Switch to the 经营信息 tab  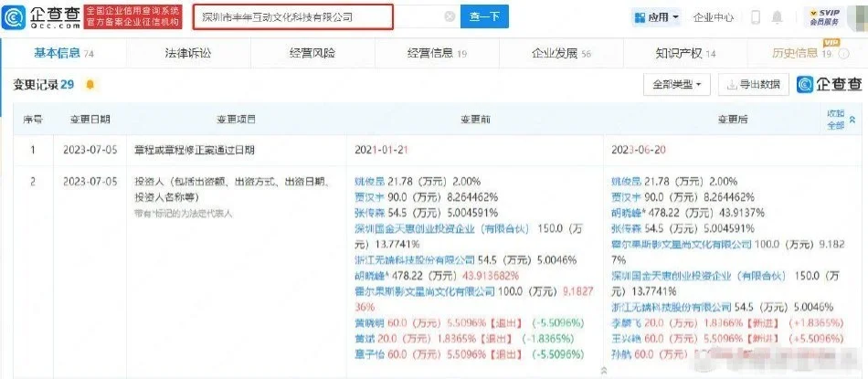point(437,53)
